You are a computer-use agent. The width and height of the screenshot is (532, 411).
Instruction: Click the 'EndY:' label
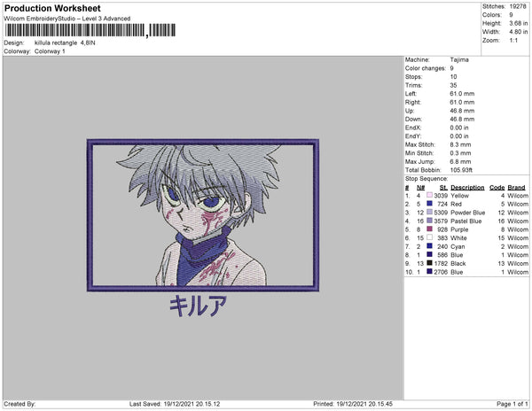point(413,136)
